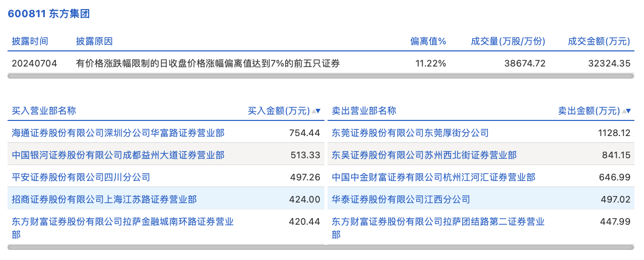Click the scrollbar below the buy-side table
The height and width of the screenshot is (260, 644).
[166, 247]
